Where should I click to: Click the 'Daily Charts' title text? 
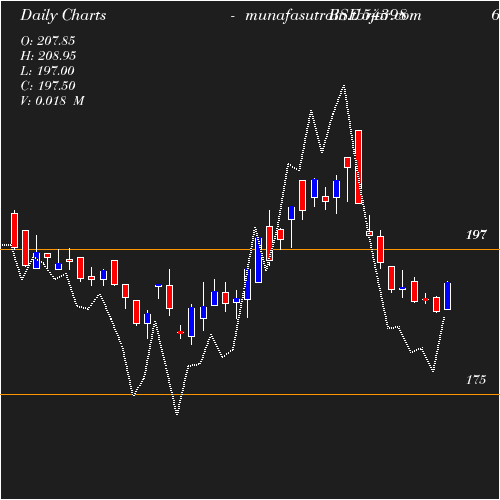63,16
